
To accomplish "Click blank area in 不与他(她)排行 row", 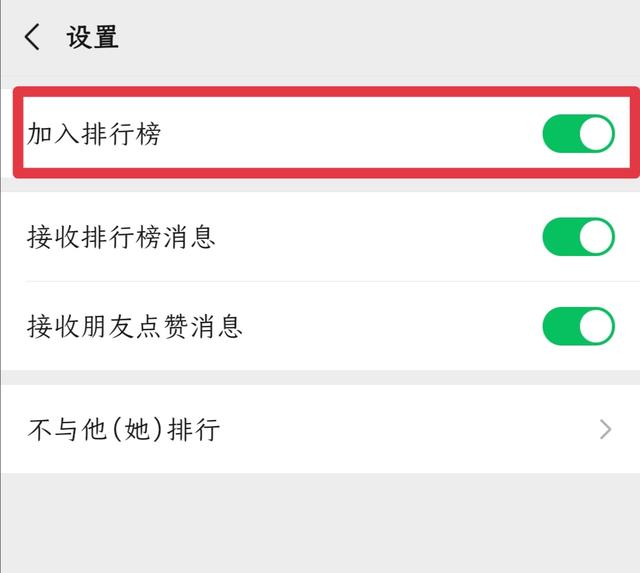I will [x=408, y=429].
